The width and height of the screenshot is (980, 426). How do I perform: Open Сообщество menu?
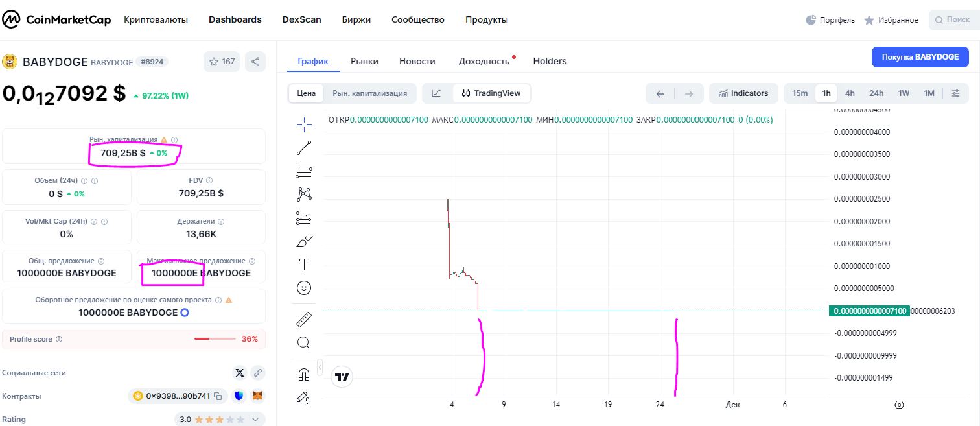tap(418, 19)
